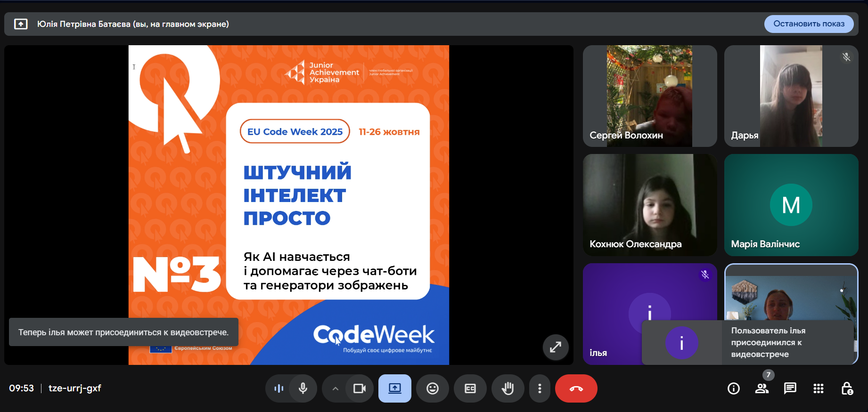Expand camera options chevron
Screen dimensions: 868x412
[x=336, y=388]
